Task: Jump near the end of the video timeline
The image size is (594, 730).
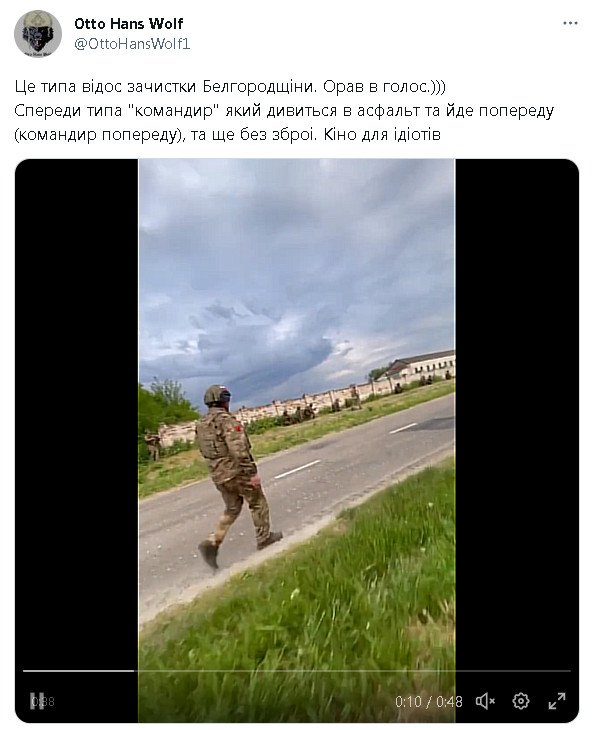Action: pyautogui.click(x=559, y=671)
